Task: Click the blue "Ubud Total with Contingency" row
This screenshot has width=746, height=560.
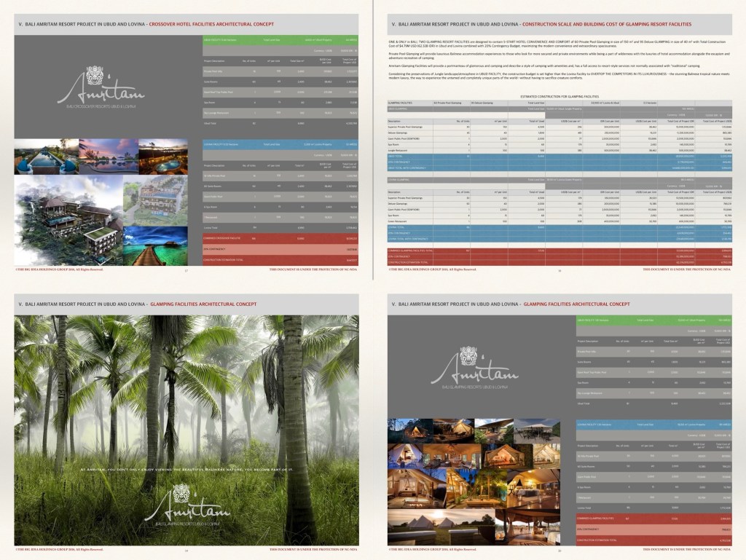Action: coord(559,167)
